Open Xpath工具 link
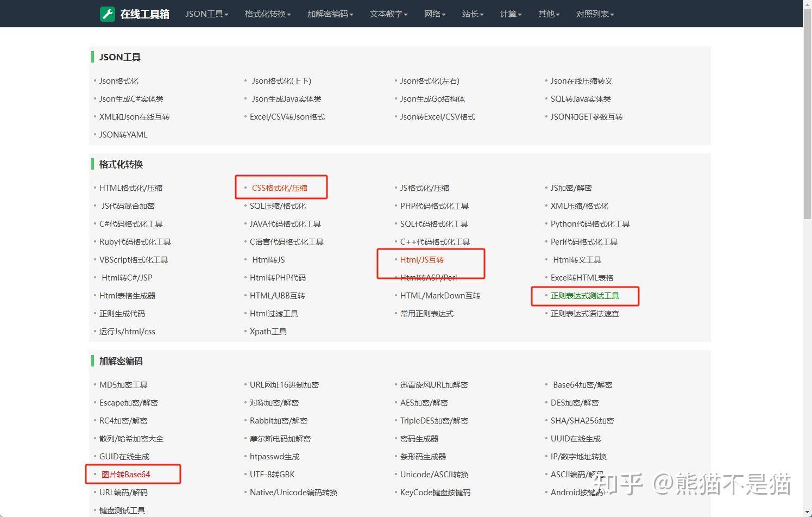 click(268, 332)
